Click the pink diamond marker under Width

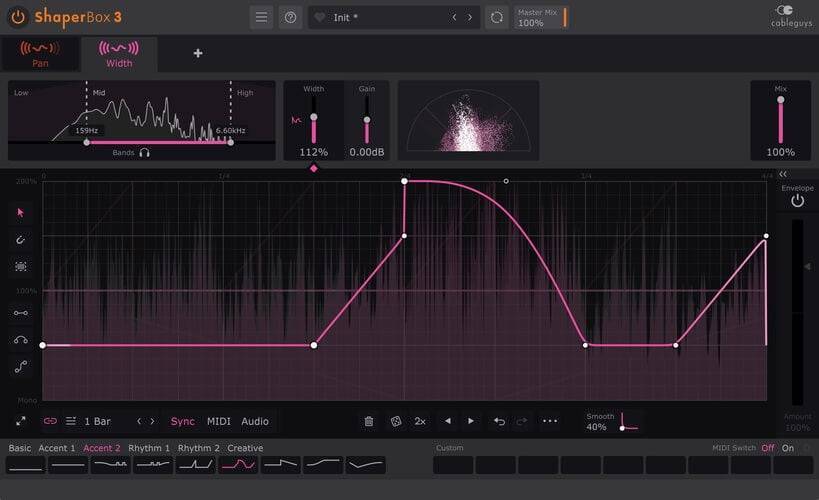pyautogui.click(x=313, y=168)
